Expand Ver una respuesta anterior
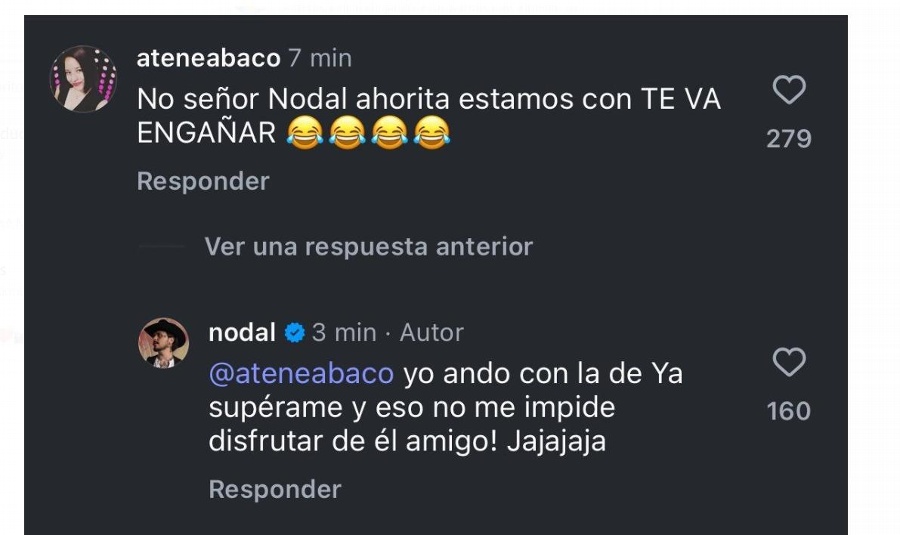 (368, 247)
